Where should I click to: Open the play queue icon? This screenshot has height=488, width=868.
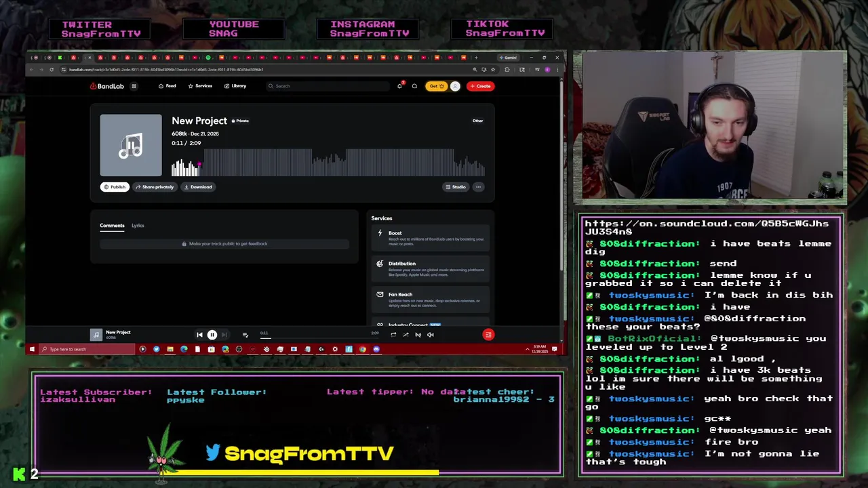[x=245, y=335]
